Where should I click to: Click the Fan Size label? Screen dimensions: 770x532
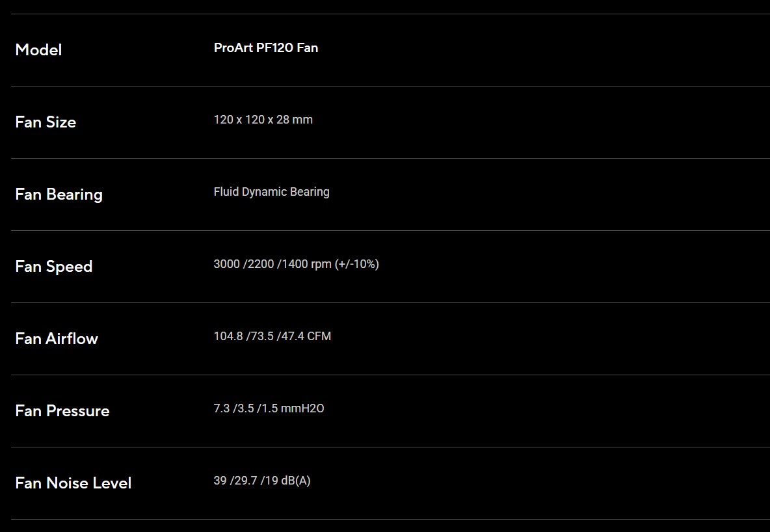(46, 122)
